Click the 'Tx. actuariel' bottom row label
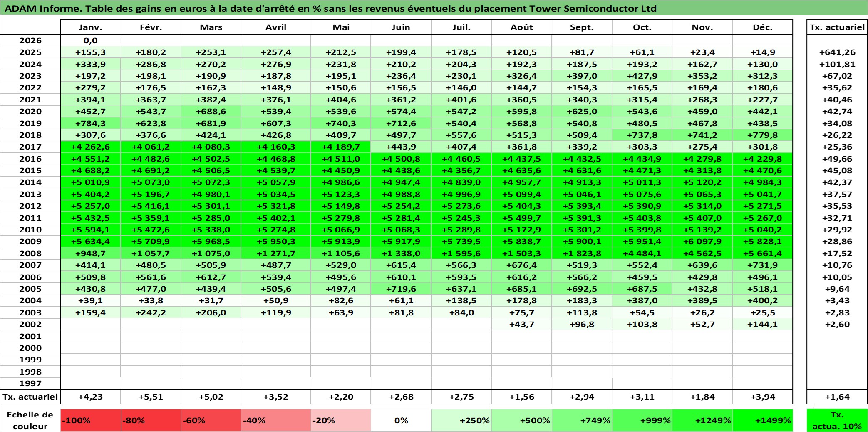 [x=30, y=397]
